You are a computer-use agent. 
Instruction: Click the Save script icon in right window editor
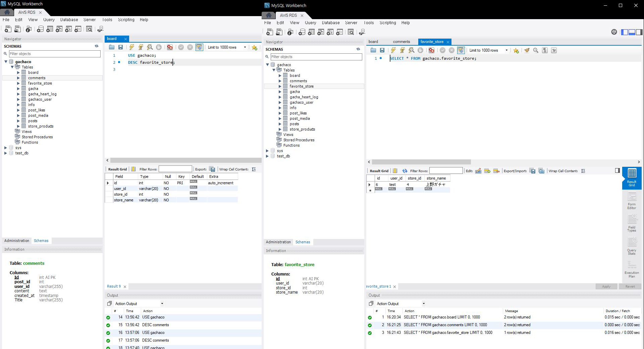click(x=382, y=50)
